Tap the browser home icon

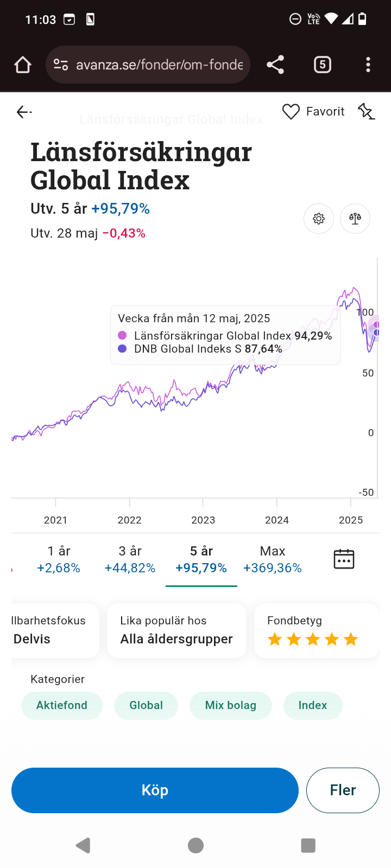click(23, 65)
